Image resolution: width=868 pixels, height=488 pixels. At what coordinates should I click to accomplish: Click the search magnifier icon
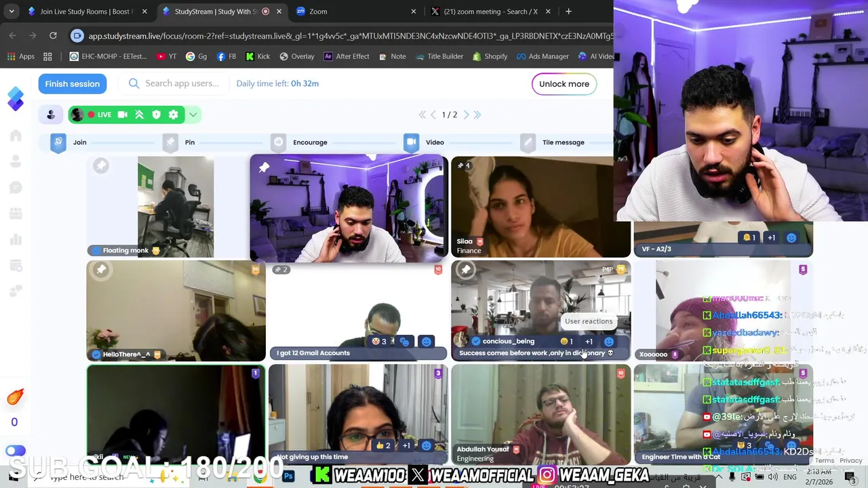click(134, 83)
